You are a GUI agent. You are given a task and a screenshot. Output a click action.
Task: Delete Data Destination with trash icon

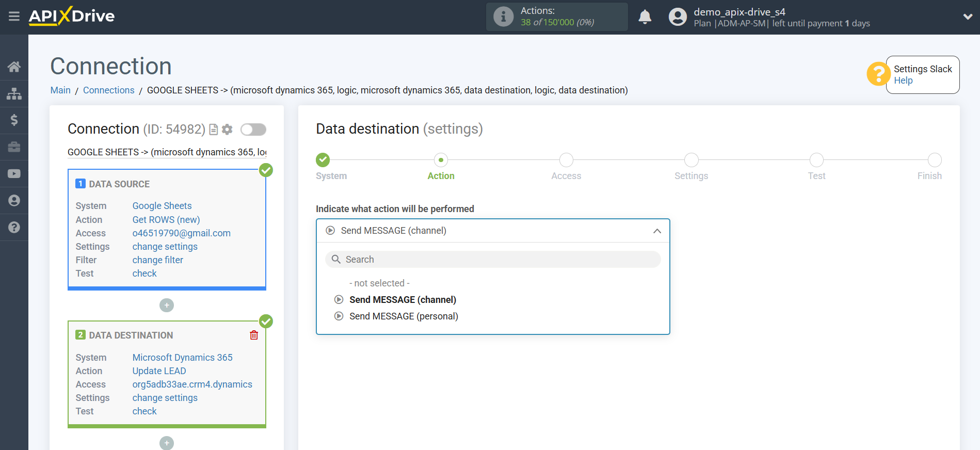(x=254, y=335)
